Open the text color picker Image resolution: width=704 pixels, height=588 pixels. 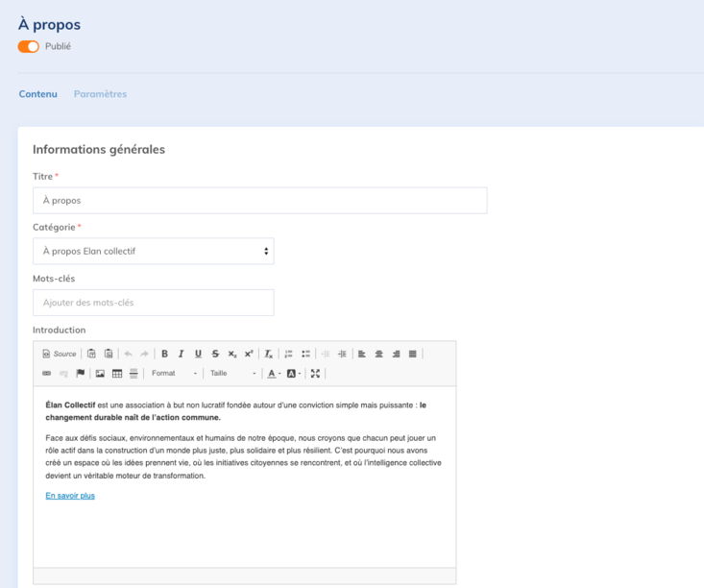(274, 374)
